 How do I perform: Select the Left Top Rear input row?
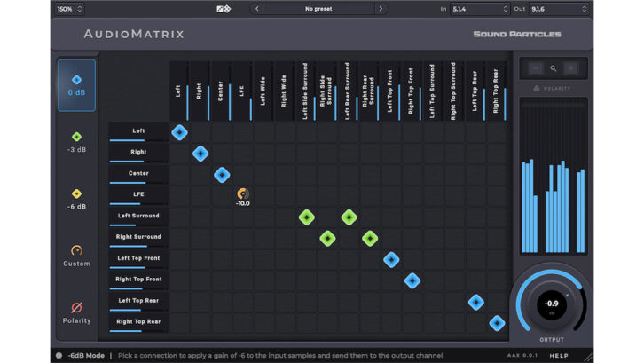(138, 301)
